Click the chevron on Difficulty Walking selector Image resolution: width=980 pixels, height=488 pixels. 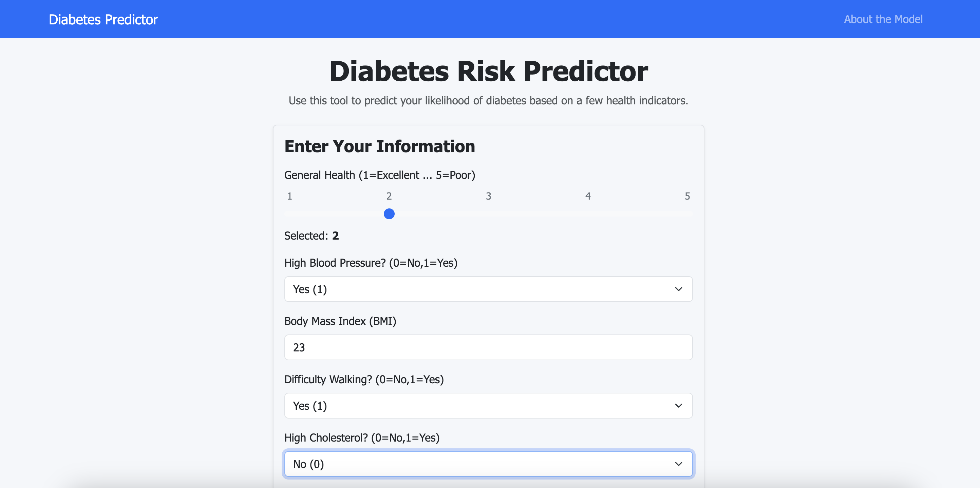(679, 406)
